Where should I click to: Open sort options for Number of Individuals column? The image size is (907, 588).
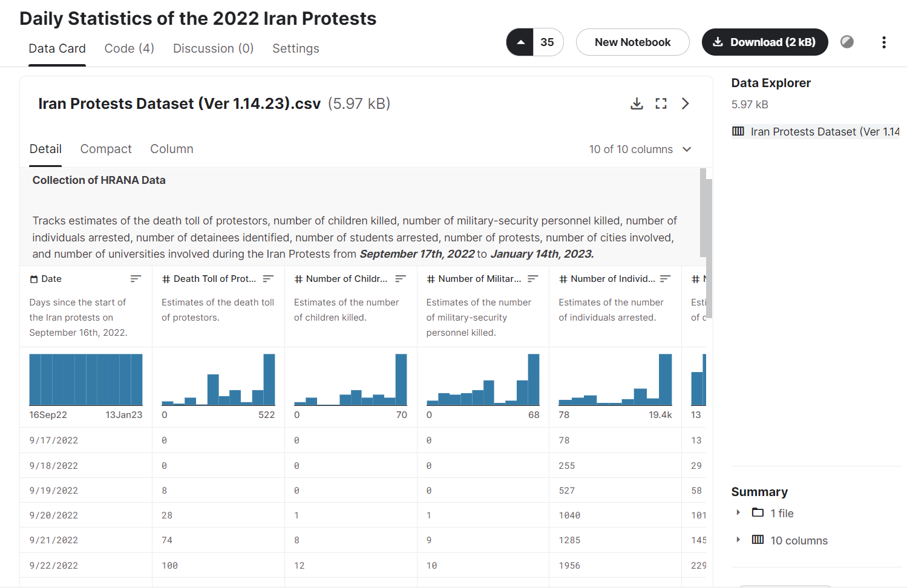pyautogui.click(x=666, y=279)
